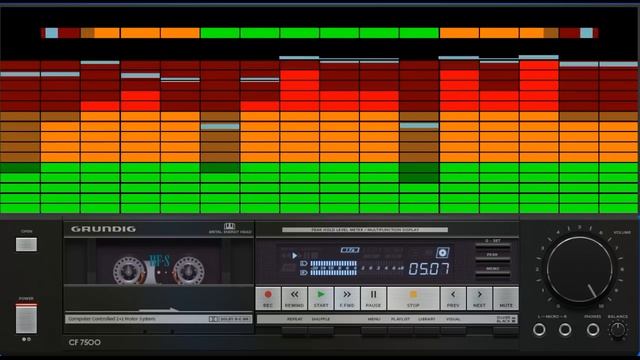
Task: Click the PHONES headphone jack
Action: tap(593, 329)
